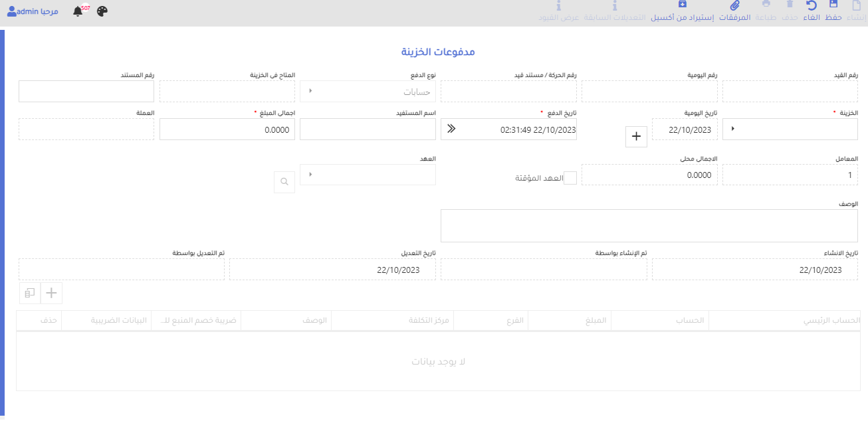The width and height of the screenshot is (868, 421).
Task: Click the Cancel (الغاء) undo icon
Action: [x=812, y=6]
